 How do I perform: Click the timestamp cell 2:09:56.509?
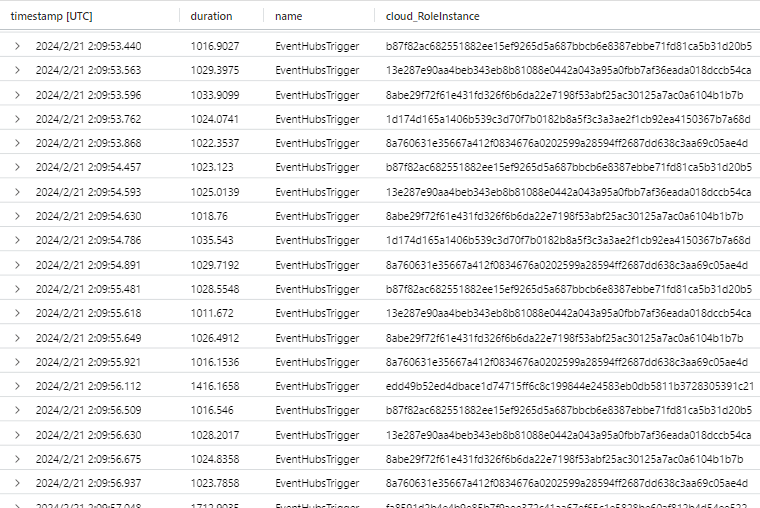88,409
